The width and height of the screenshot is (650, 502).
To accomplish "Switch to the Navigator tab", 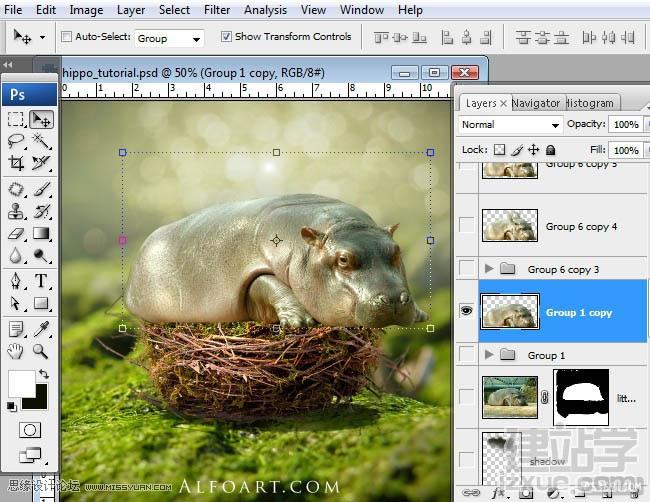I will tap(536, 103).
